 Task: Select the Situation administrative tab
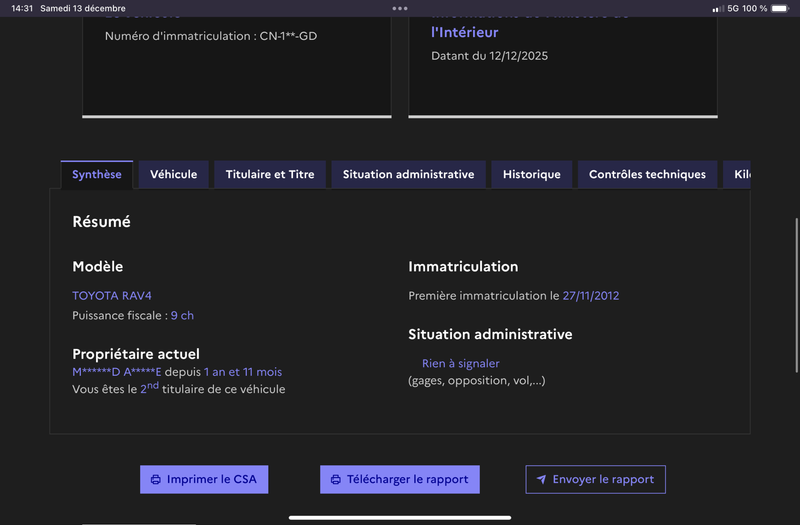[x=408, y=174]
